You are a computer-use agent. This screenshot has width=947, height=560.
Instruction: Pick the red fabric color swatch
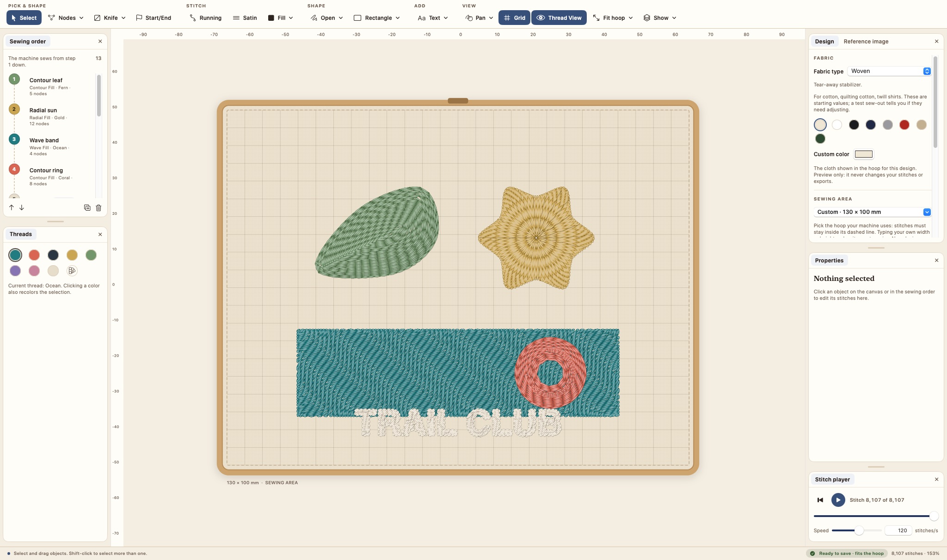(904, 125)
